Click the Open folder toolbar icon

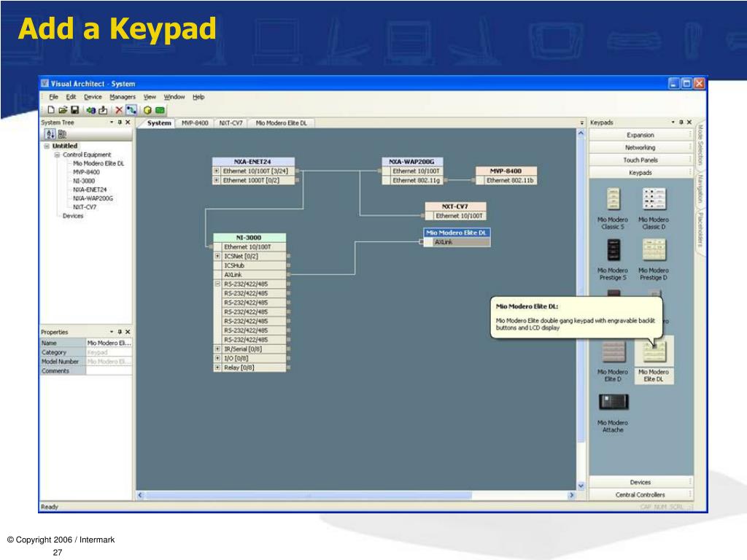(63, 110)
